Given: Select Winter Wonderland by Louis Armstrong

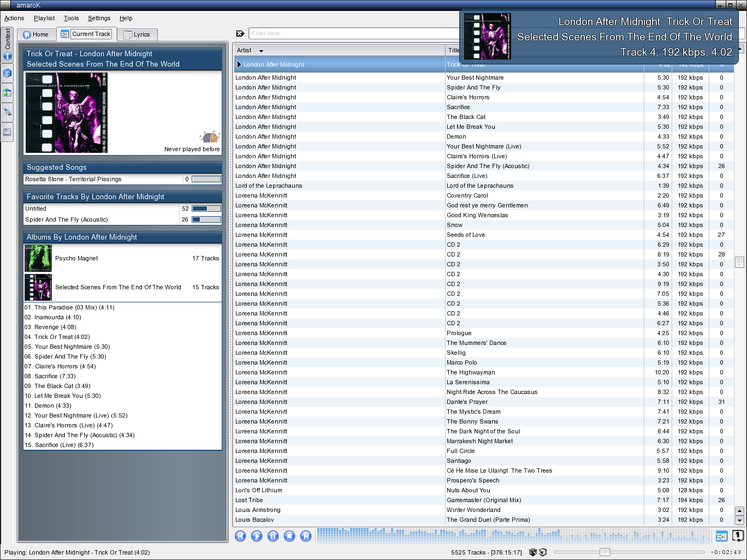Looking at the screenshot, I should pos(484,510).
